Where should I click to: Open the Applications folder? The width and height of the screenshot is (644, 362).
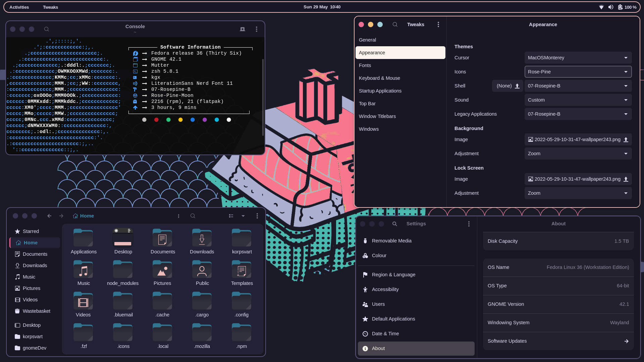84,241
